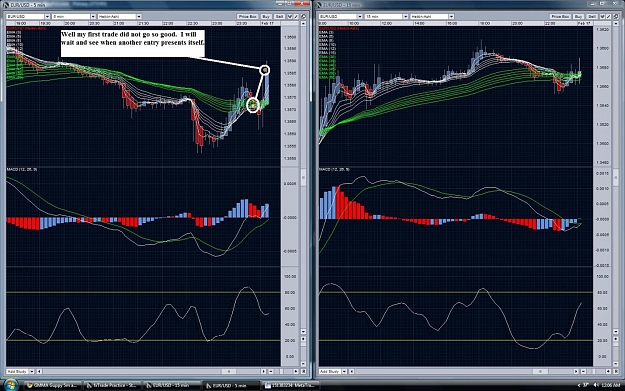Click left scroll arrow in 15 min chart scrollbar
625x391 pixels.
click(352, 371)
